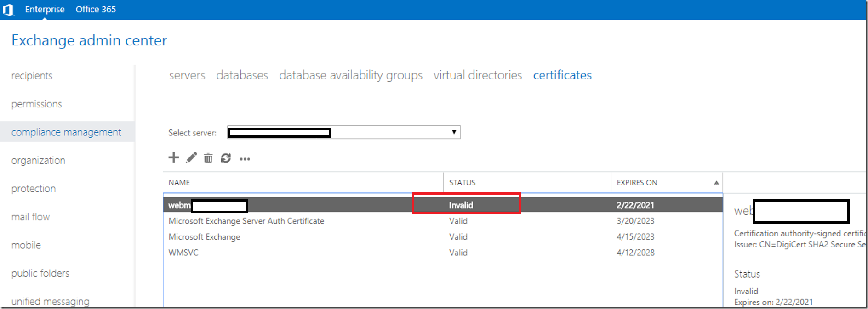Click the 2/22/2021 expiry date cell
Viewport: 868px width, 309px height.
(635, 205)
